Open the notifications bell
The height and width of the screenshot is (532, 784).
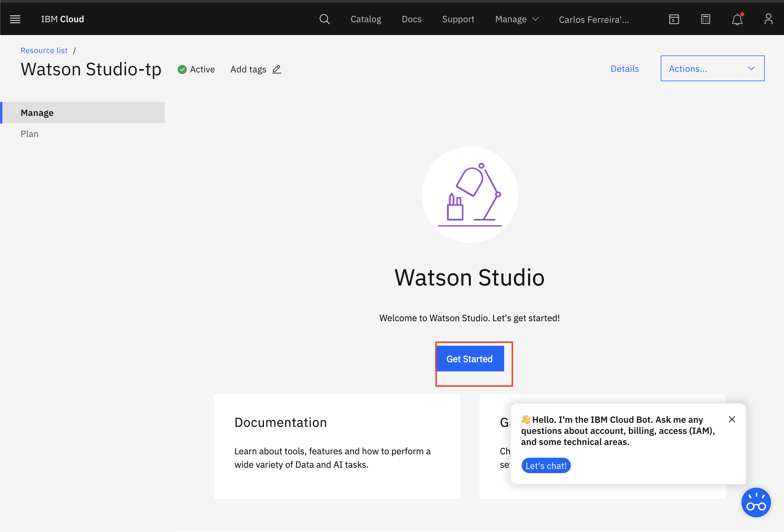(737, 19)
